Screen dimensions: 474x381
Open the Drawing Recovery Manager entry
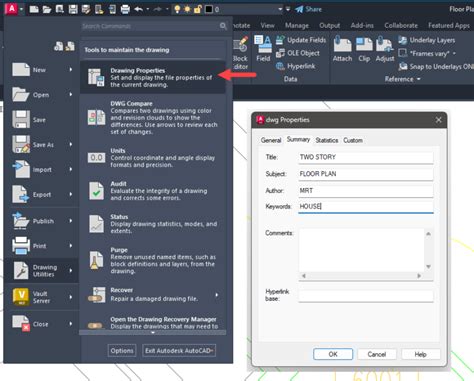tap(153, 323)
